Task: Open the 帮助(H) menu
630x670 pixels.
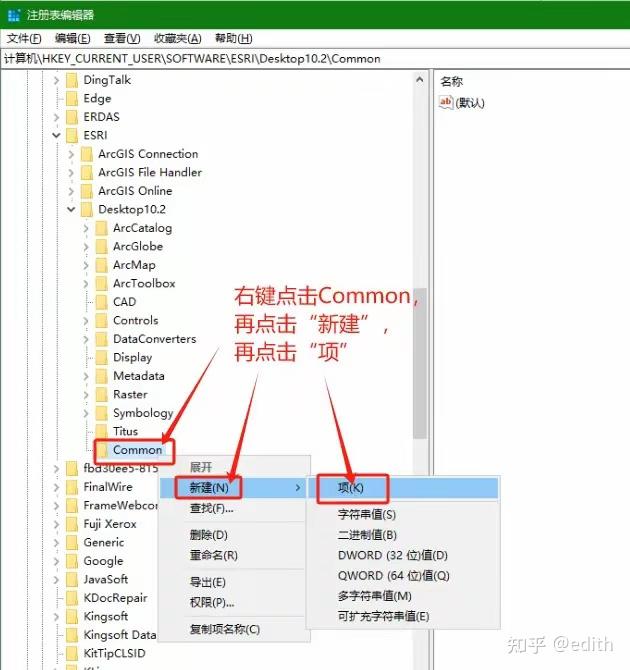Action: 233,39
